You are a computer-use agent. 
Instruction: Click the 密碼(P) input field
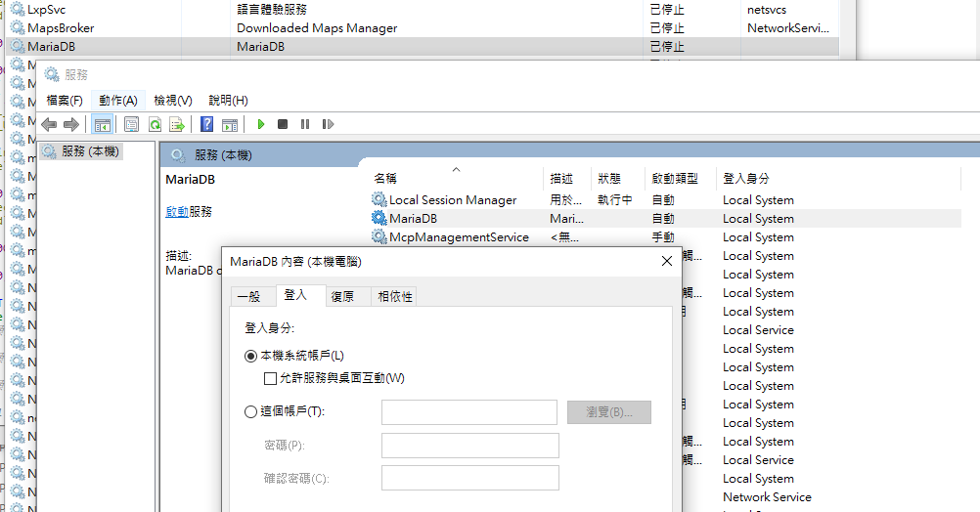(470, 446)
